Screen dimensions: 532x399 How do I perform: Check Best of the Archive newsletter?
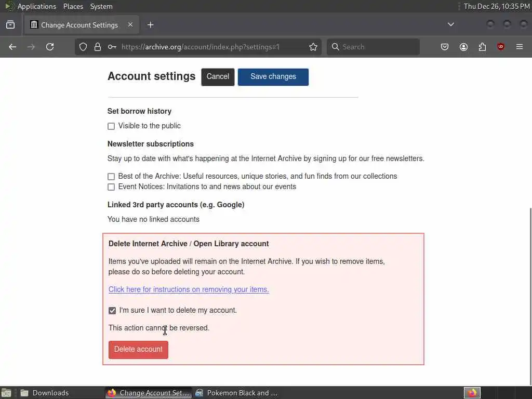click(x=111, y=177)
